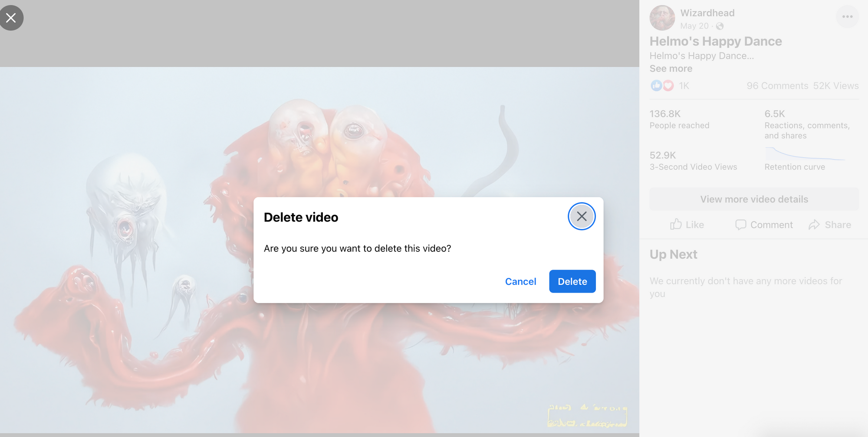
Task: Close the Delete video dialog with X
Action: click(582, 216)
